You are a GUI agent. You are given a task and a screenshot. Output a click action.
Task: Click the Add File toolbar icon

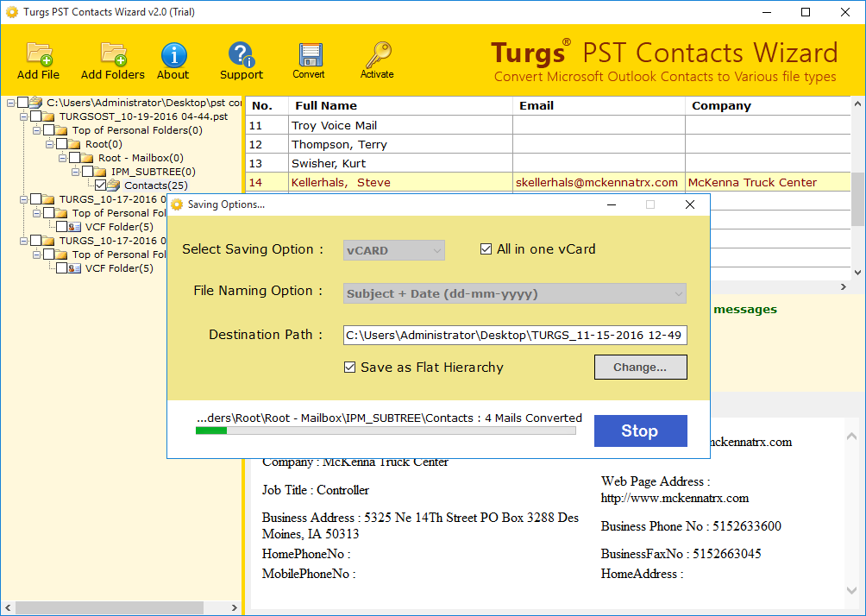coord(39,53)
